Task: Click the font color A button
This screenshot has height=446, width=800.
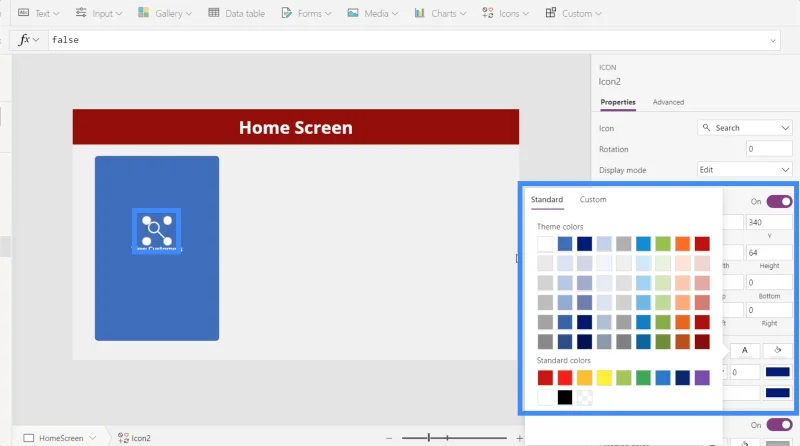Action: coord(744,350)
